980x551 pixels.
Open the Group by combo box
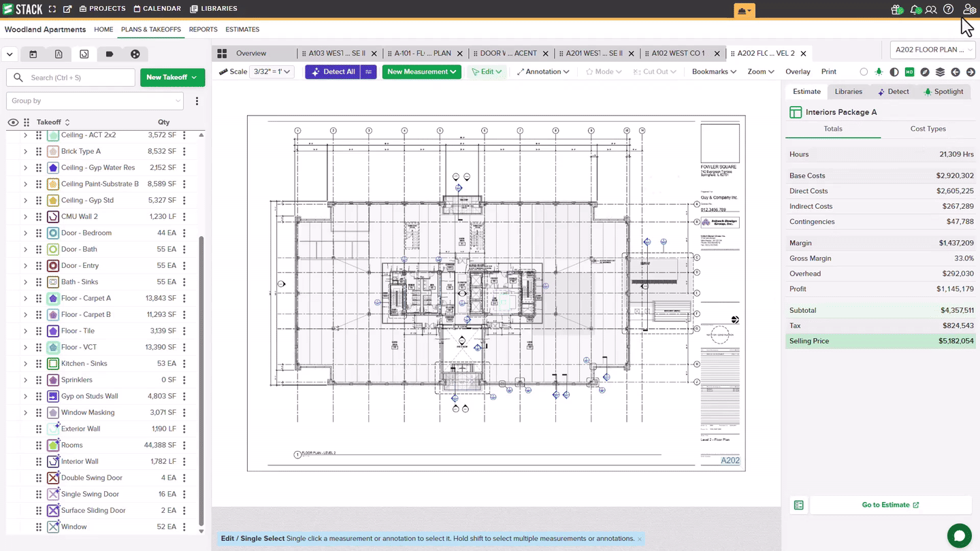95,101
